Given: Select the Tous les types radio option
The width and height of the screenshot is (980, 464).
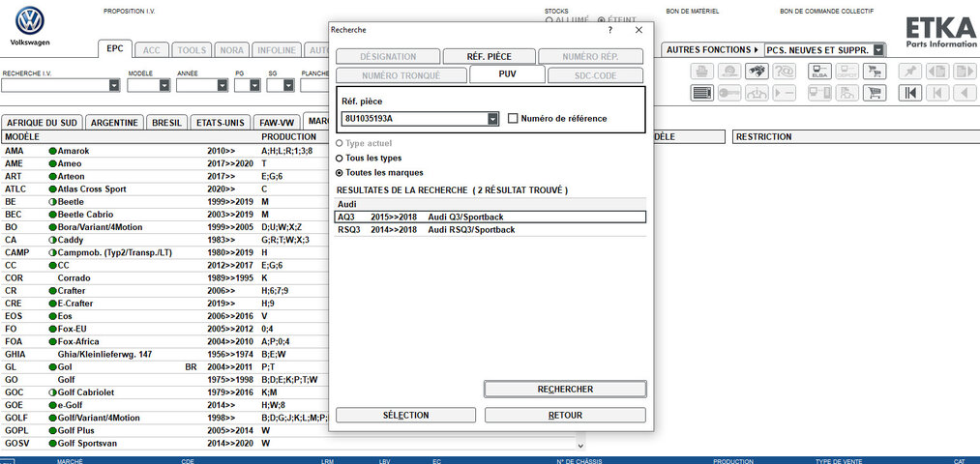Looking at the screenshot, I should point(340,158).
